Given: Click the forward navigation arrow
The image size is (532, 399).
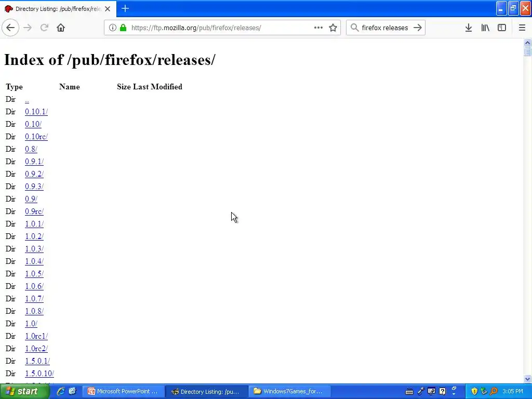Looking at the screenshot, I should (28, 28).
